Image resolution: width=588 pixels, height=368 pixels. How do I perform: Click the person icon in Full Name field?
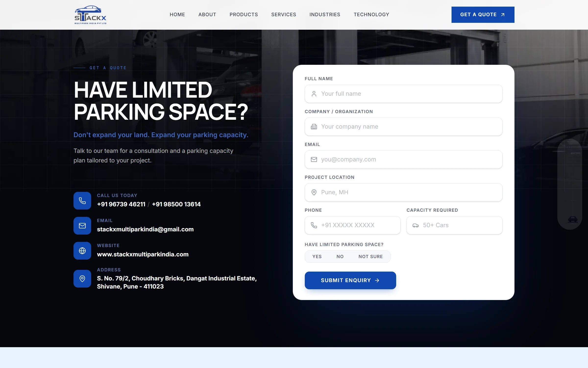click(314, 94)
